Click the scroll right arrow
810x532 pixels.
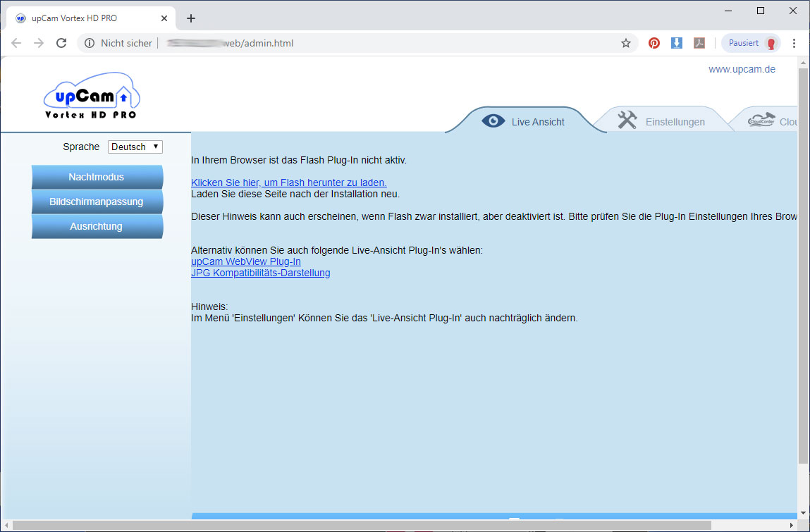(x=792, y=525)
